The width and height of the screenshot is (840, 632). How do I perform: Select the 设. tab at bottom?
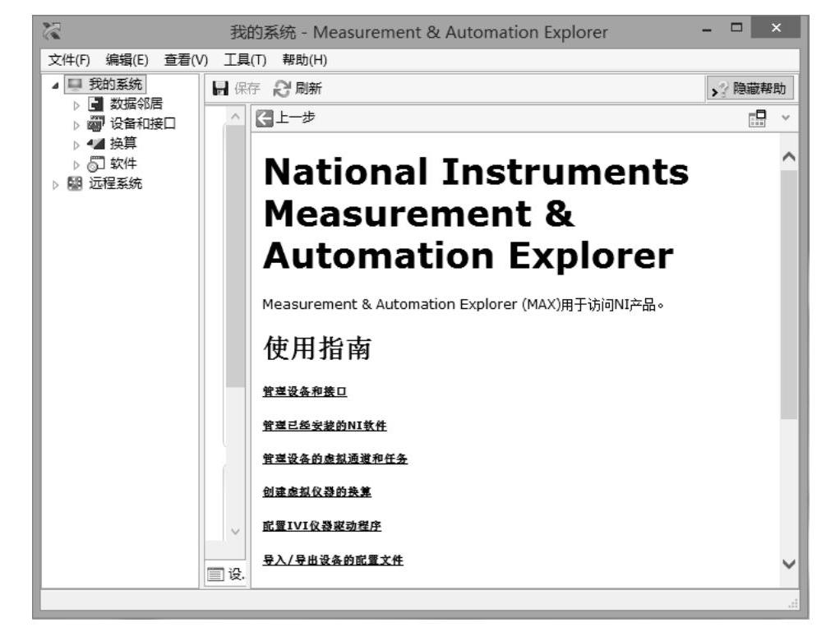pos(225,574)
